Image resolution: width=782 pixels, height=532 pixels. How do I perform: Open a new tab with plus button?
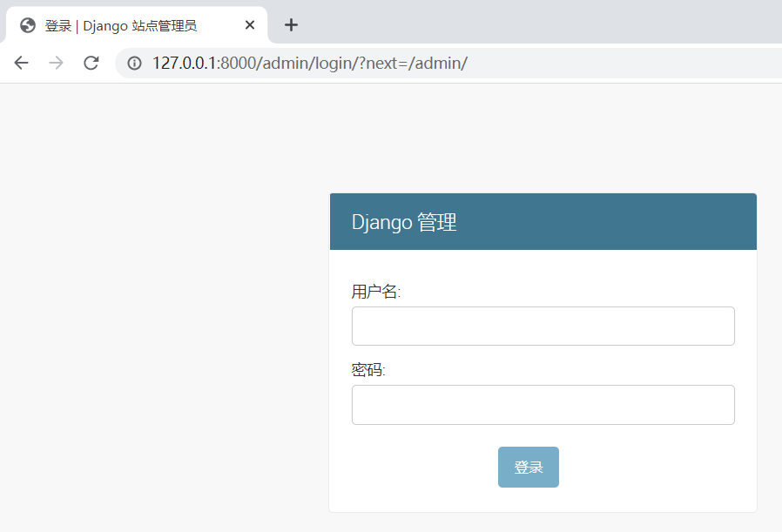click(291, 25)
